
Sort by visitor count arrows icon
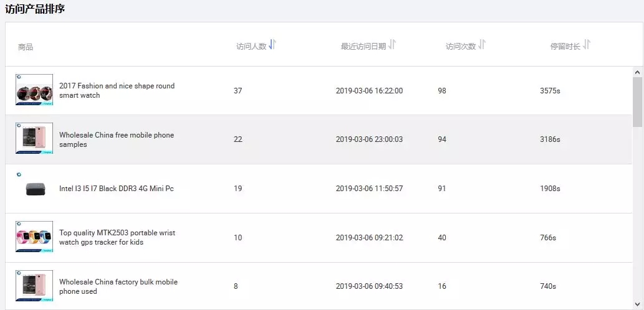(272, 45)
